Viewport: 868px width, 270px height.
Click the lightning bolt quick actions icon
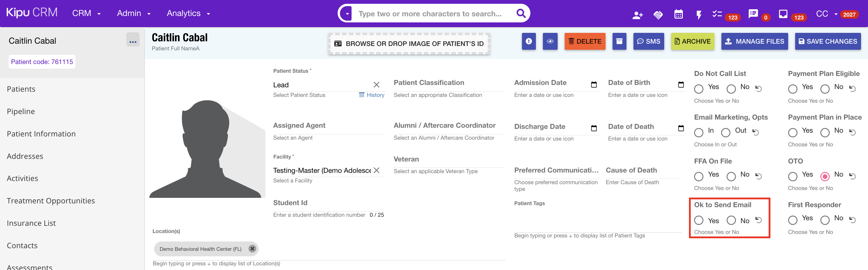coord(699,15)
